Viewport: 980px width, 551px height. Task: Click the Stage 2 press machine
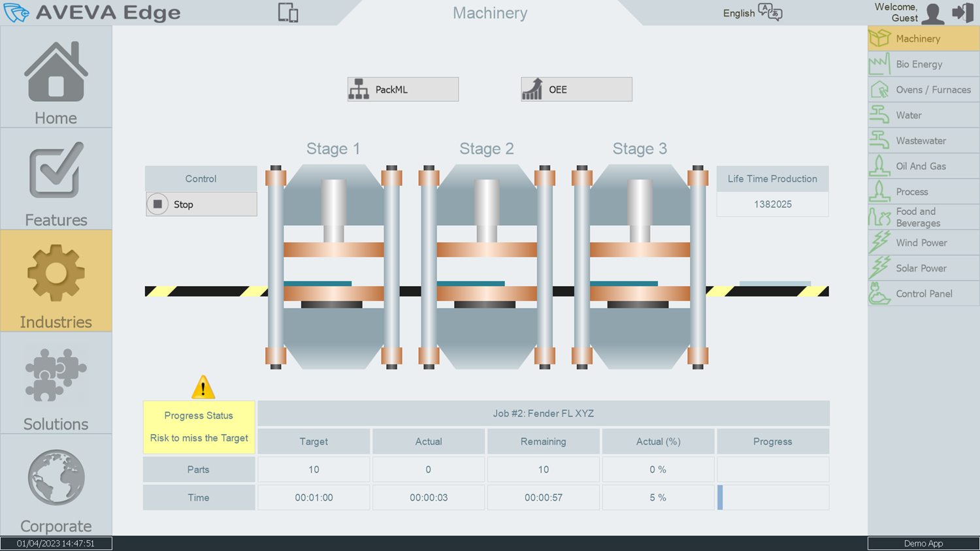click(x=487, y=267)
